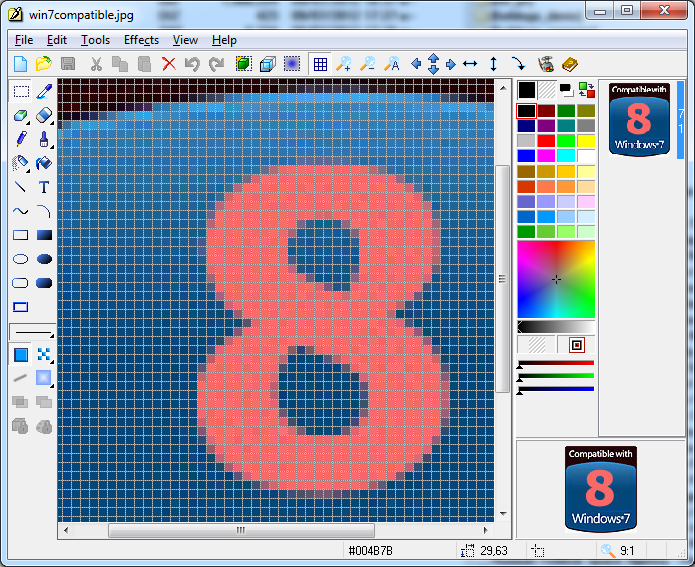Screen dimensions: 695x567
Task: Select the filled ellipse tool
Action: [44, 259]
